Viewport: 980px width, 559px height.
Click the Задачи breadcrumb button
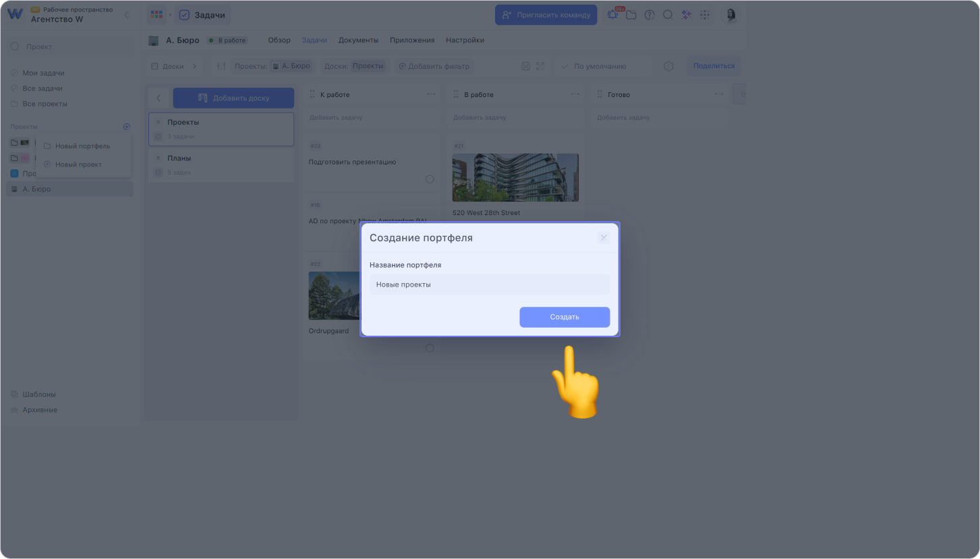click(202, 15)
